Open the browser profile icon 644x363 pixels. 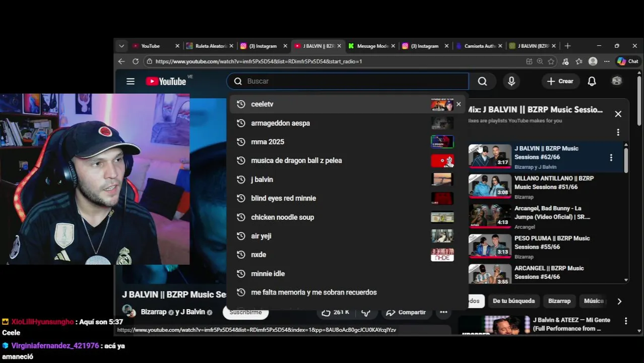(593, 61)
